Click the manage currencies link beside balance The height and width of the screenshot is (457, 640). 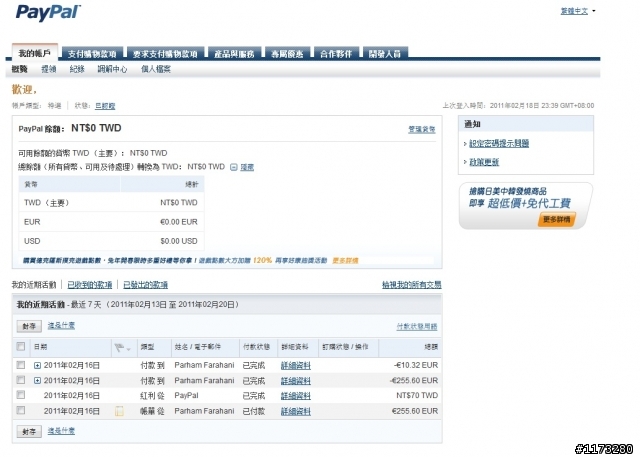pyautogui.click(x=422, y=129)
